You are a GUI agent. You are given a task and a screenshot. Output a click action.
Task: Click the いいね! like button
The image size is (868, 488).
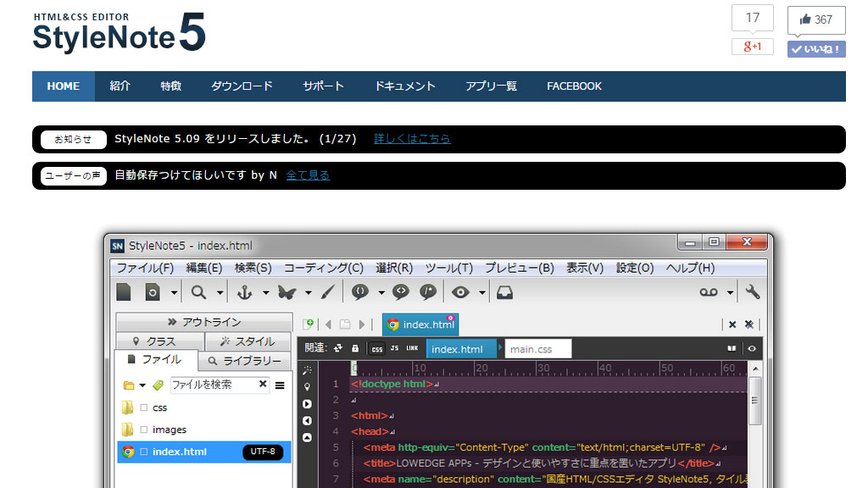click(816, 48)
